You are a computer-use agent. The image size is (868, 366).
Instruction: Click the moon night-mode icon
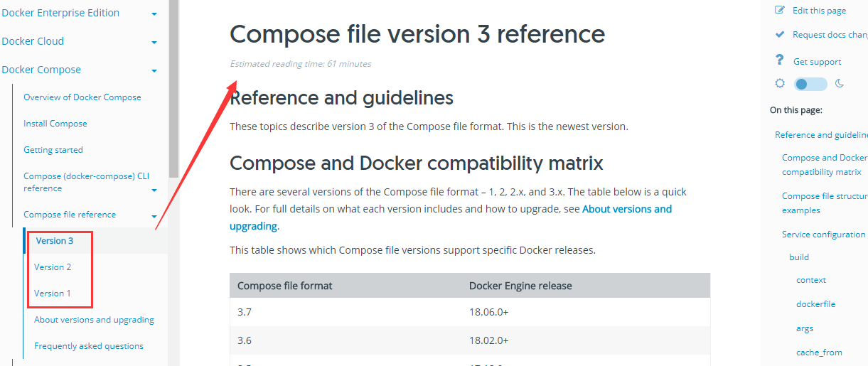pyautogui.click(x=840, y=84)
